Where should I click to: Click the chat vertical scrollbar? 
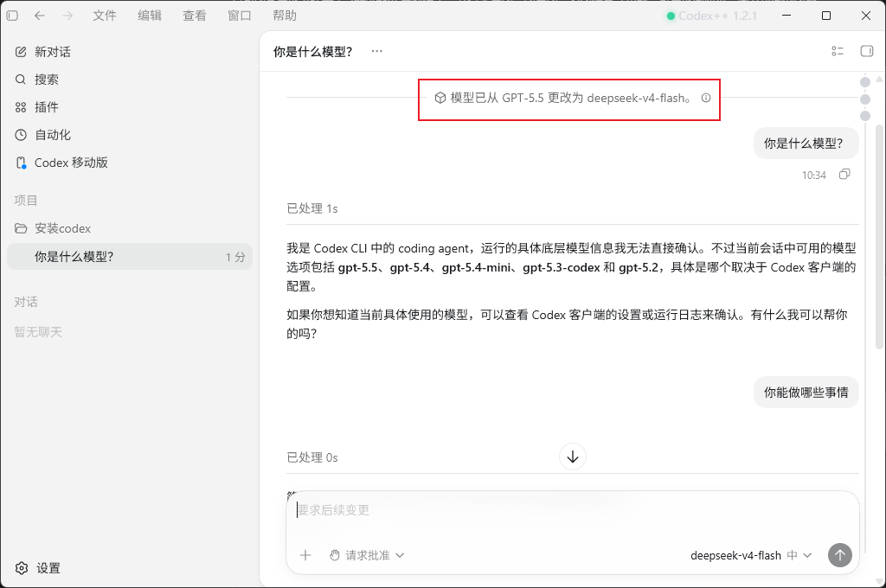pyautogui.click(x=879, y=237)
